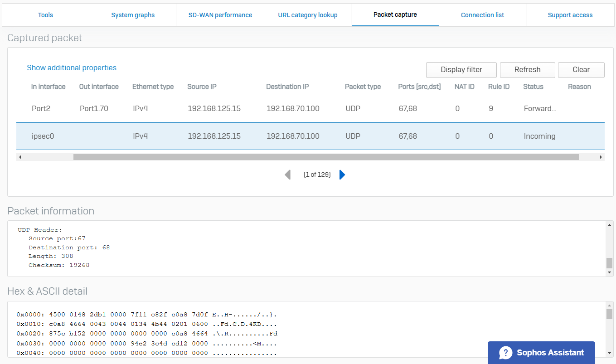Open SD-WAN performance tab

(x=220, y=15)
